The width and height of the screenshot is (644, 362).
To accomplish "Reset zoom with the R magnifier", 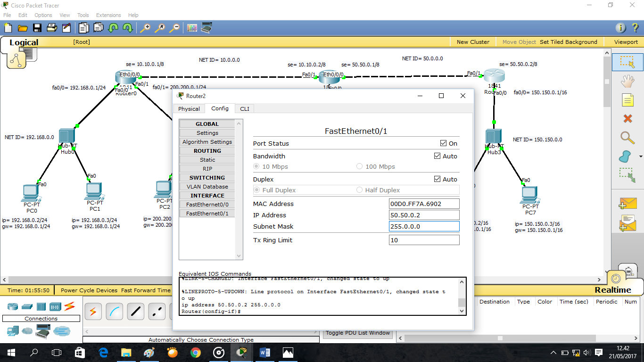I will click(160, 28).
